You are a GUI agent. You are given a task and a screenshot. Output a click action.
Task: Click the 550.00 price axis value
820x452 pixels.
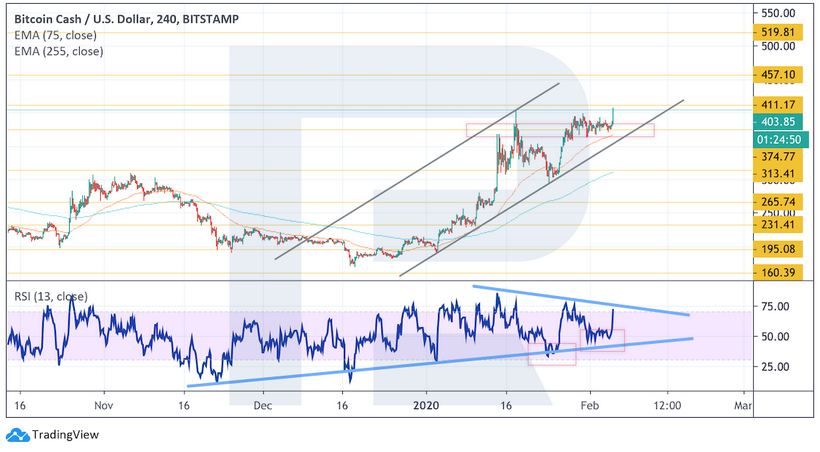[x=778, y=13]
